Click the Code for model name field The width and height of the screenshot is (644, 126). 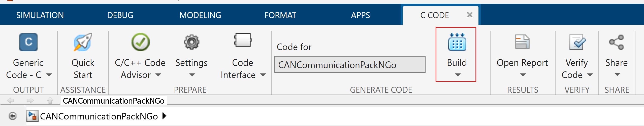coord(349,65)
